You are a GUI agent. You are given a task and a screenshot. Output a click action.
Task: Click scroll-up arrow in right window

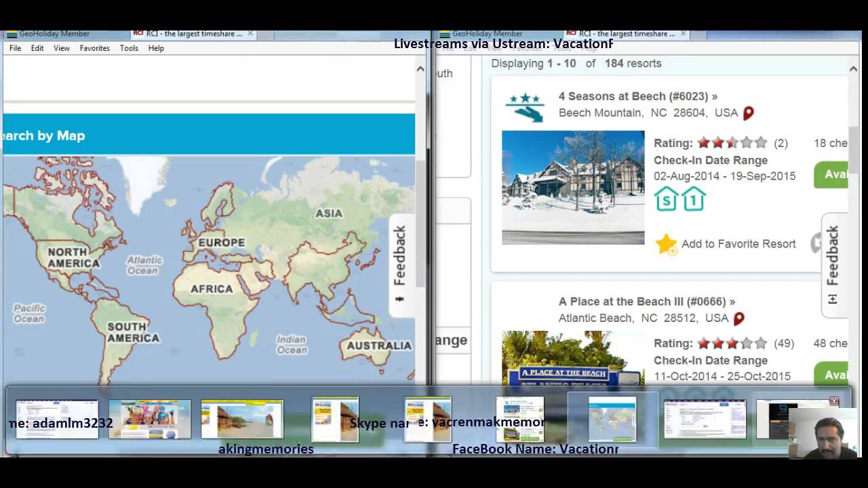(x=853, y=68)
